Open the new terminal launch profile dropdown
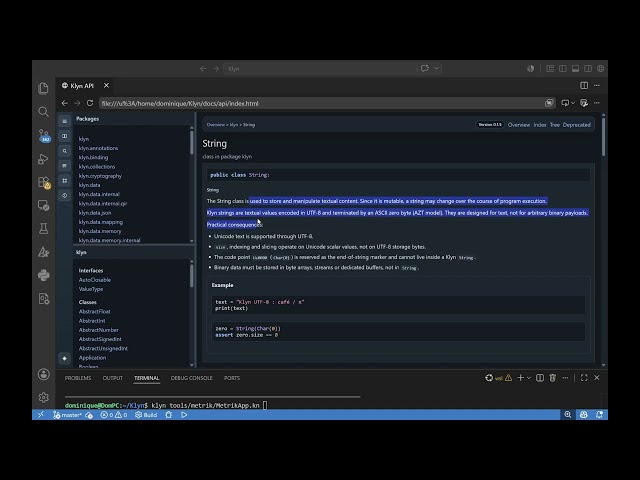This screenshot has height=480, width=640. point(529,378)
